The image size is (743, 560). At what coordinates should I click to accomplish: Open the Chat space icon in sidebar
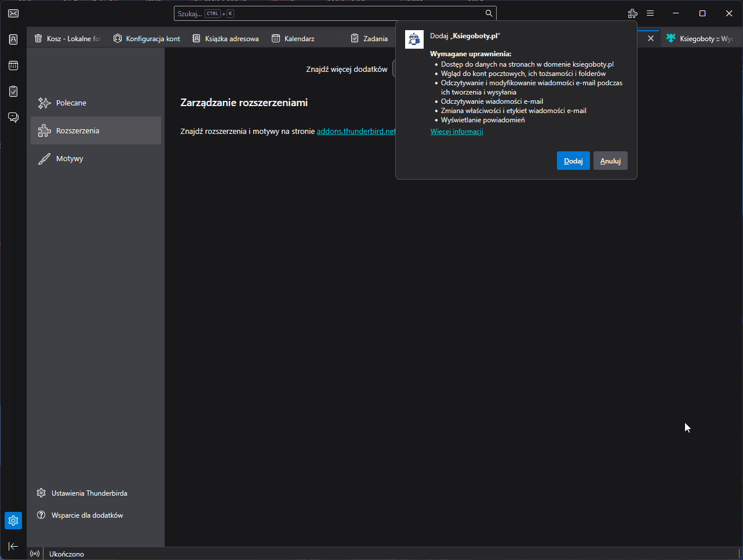pyautogui.click(x=13, y=117)
